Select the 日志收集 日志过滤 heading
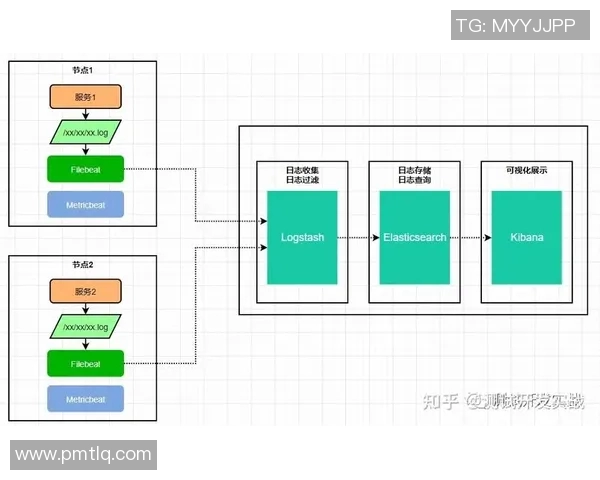The image size is (600, 480). tap(302, 175)
